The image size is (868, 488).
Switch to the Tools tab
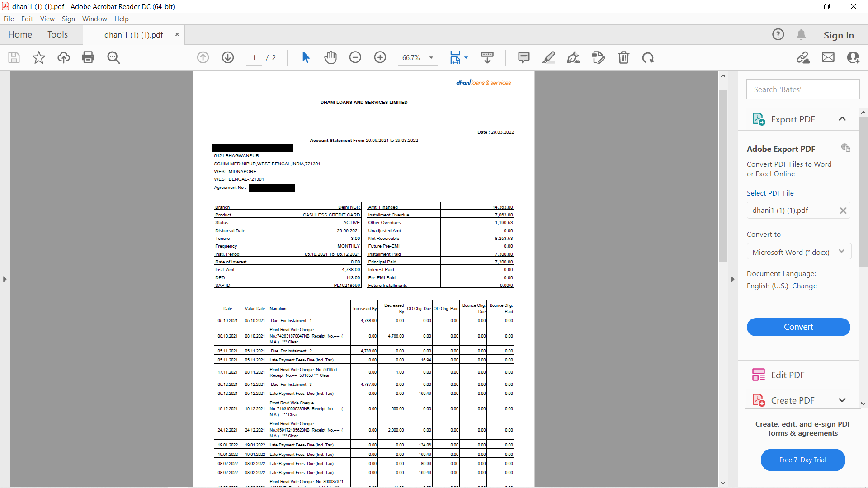coord(57,35)
